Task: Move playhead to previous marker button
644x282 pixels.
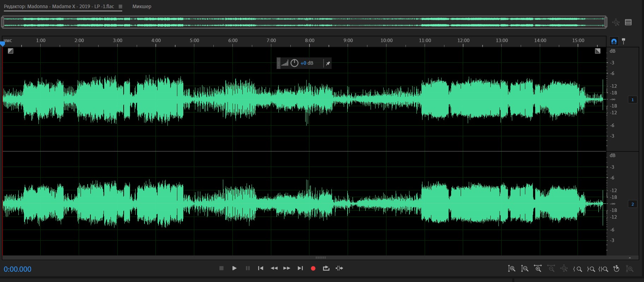Action: click(x=261, y=268)
